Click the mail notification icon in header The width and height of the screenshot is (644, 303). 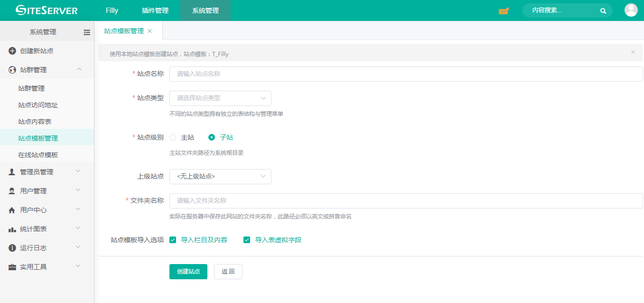[x=504, y=10]
